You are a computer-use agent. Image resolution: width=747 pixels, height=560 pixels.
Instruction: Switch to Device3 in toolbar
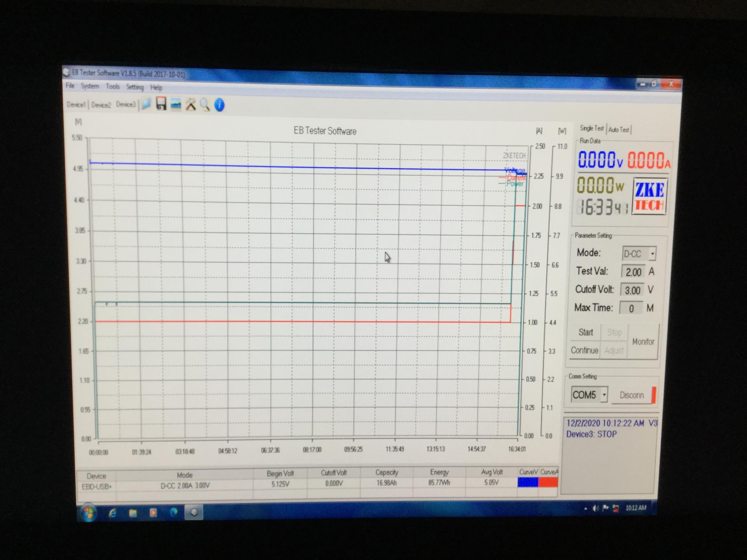click(x=125, y=104)
